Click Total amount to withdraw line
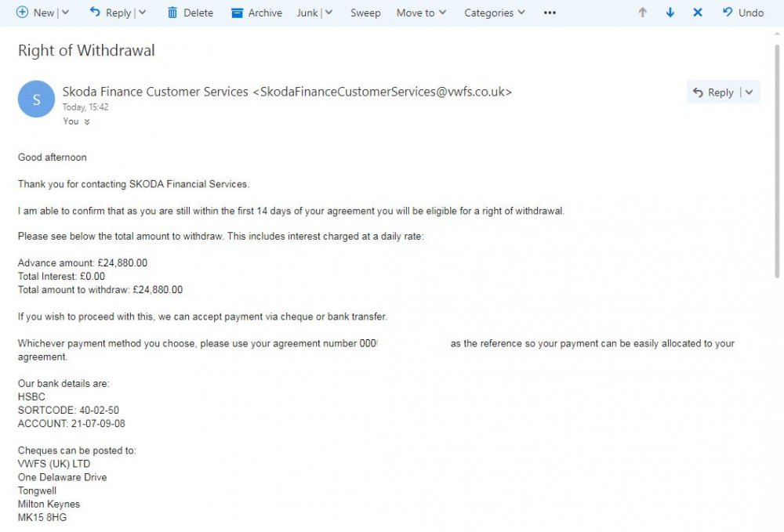The image size is (784, 532). (x=100, y=290)
